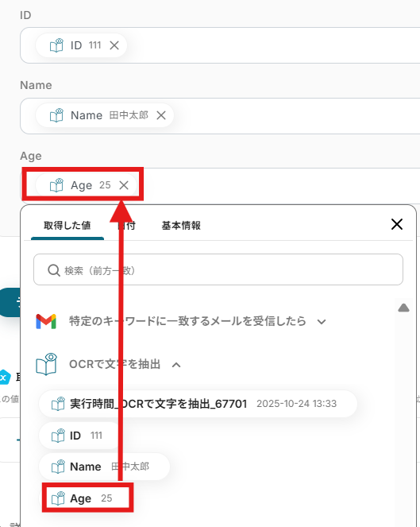This screenshot has height=527, width=420.
Task: Click the 2025-10-24 13:33 timestamp text
Action: (x=296, y=404)
